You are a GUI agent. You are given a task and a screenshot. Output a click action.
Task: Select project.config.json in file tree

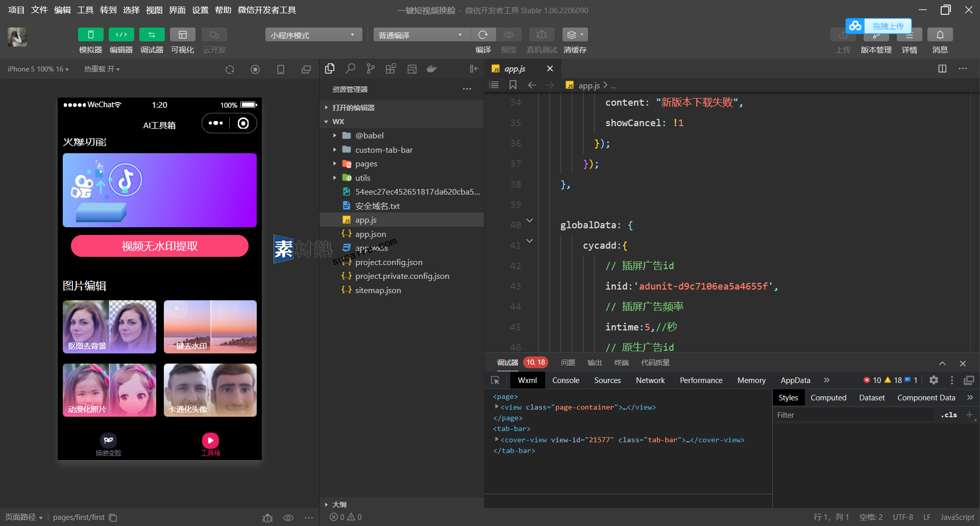click(x=388, y=262)
